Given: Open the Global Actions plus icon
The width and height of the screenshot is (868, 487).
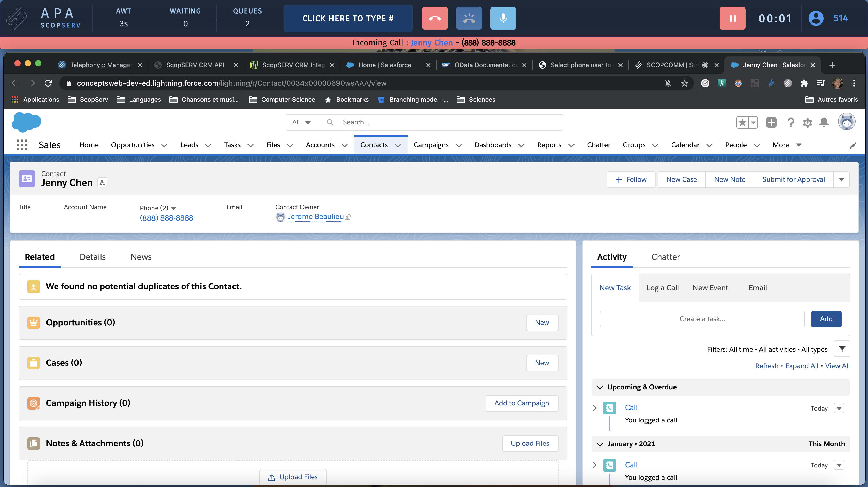Looking at the screenshot, I should [771, 122].
